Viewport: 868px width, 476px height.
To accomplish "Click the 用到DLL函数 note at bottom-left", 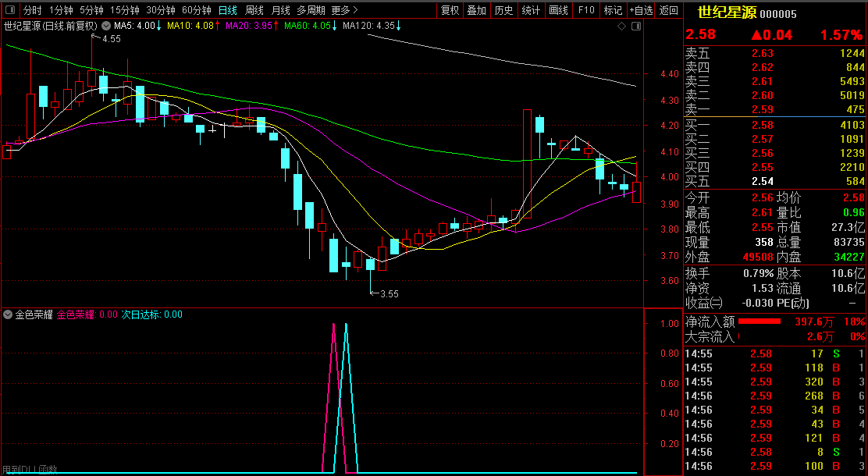I will point(30,470).
